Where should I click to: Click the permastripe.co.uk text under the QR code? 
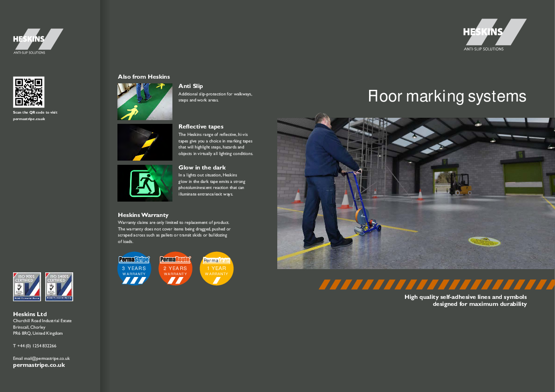coord(29,119)
